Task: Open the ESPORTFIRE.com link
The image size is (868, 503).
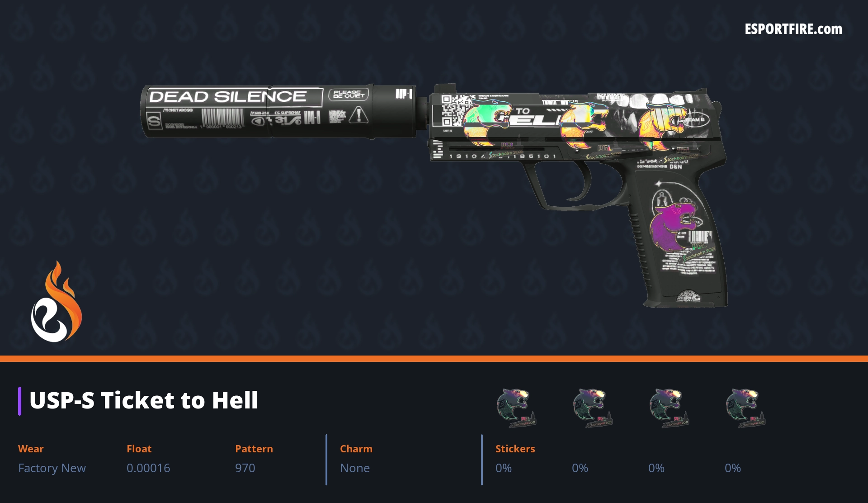Action: (793, 29)
